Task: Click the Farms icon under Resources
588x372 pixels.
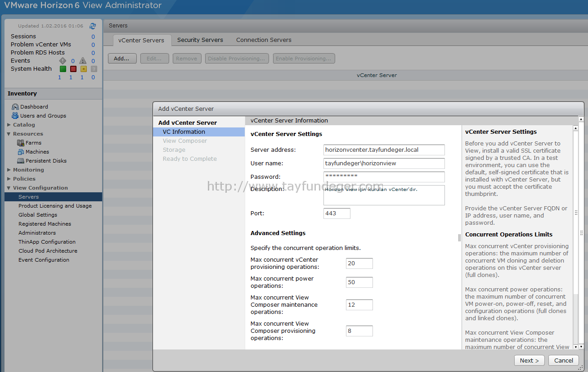Action: pos(21,143)
